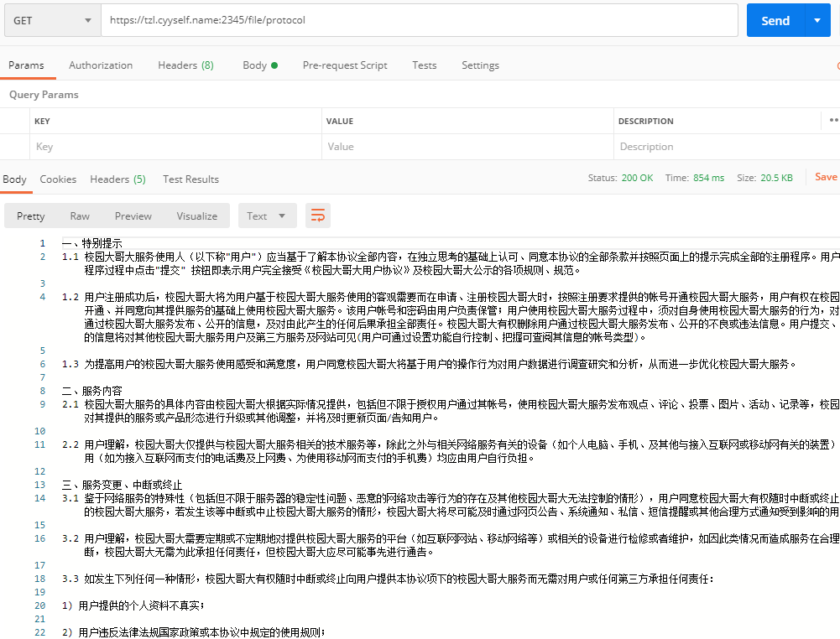Click the paragraph starting with 1.3
The height and width of the screenshot is (639, 840).
tap(429, 364)
